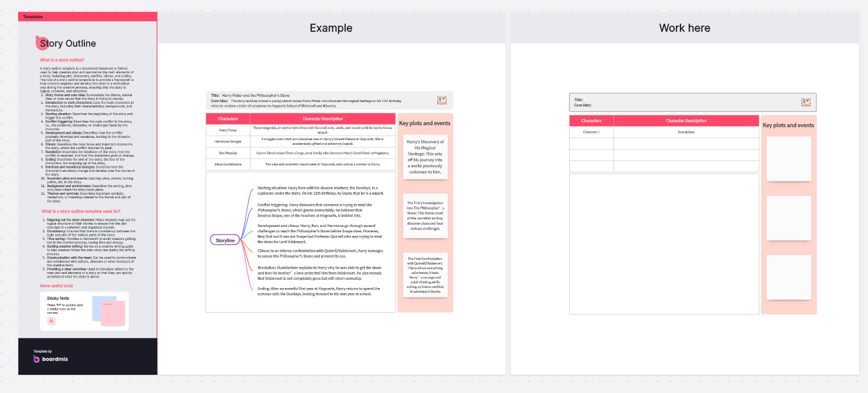Click the Characters header in the Work here table
The height and width of the screenshot is (393, 868).
591,121
